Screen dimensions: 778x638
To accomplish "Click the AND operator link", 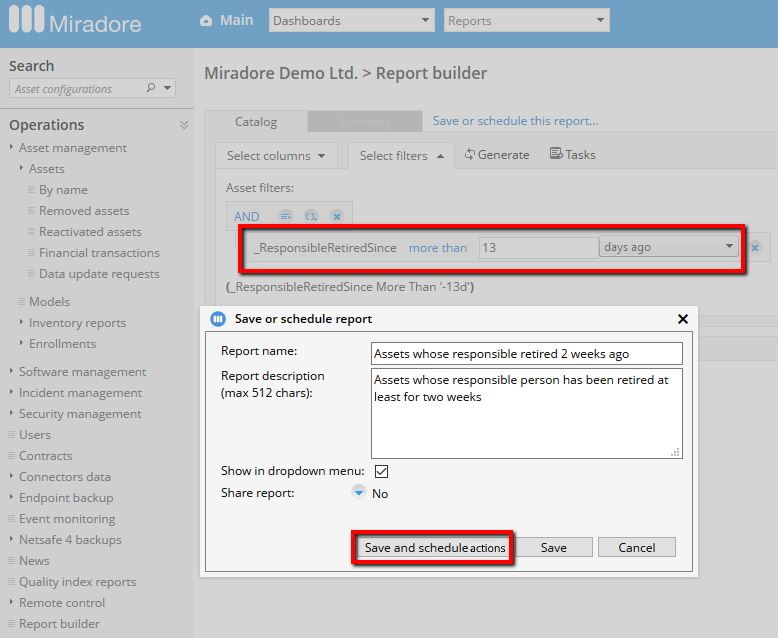I will pos(247,216).
